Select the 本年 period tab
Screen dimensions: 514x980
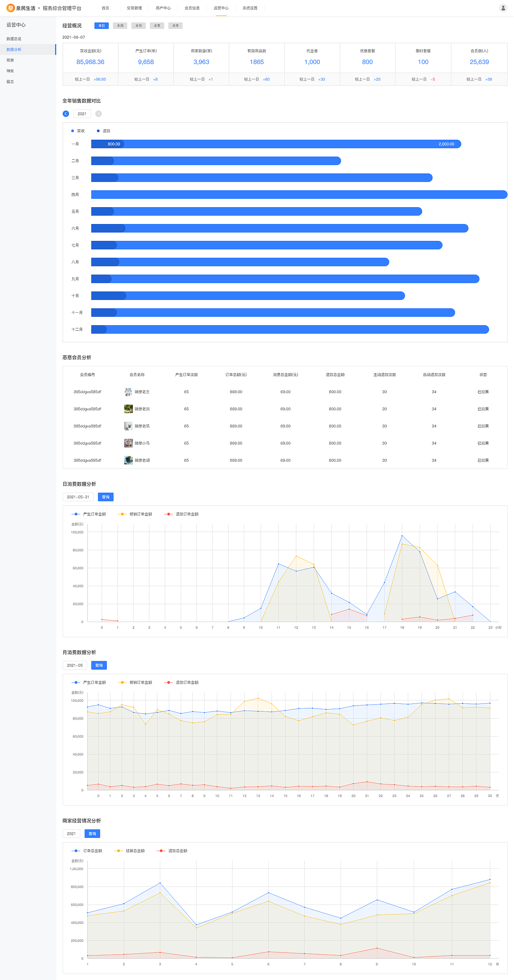(175, 26)
